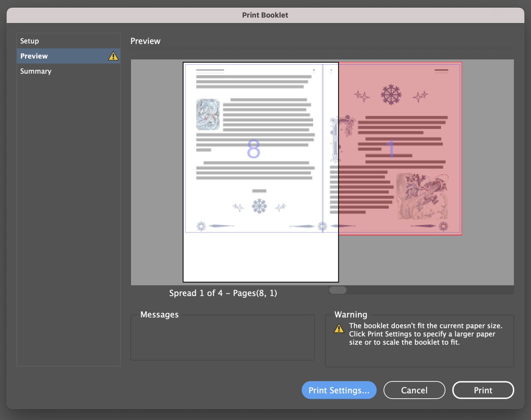Click the floral illustration on page 1

[422, 196]
